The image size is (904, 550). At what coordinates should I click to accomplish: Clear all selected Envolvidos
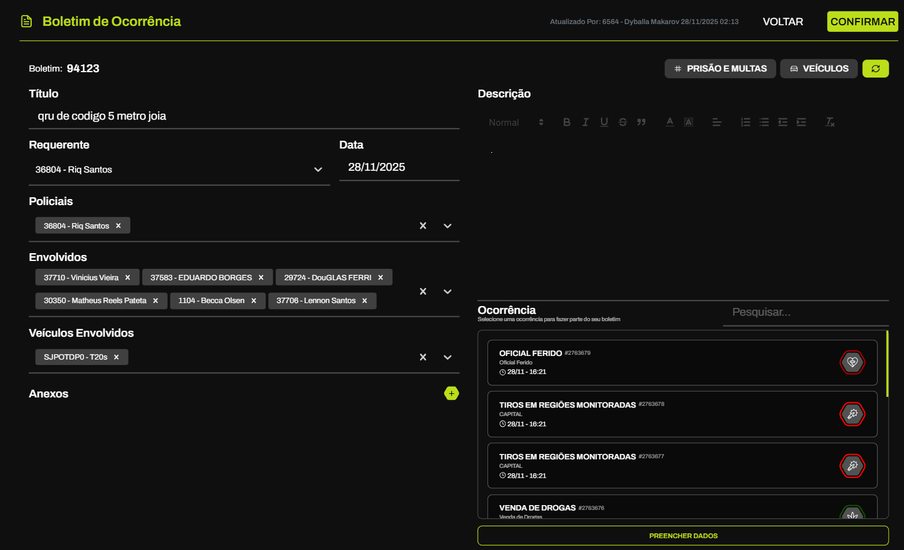pos(423,291)
